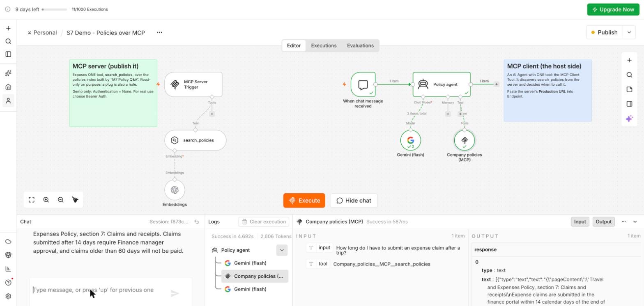The height and width of the screenshot is (306, 644).
Task: Add a node using the canvas plus button at right
Action: click(629, 60)
